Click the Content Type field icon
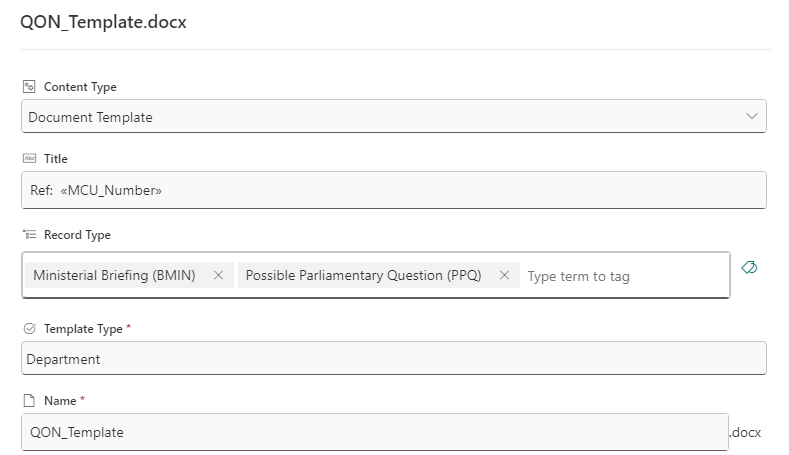 (x=29, y=87)
